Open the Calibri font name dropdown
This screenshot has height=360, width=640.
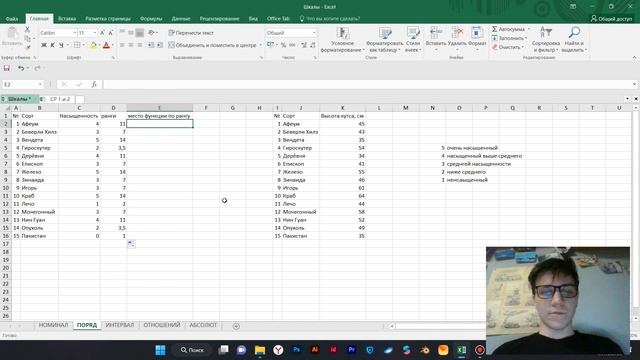tap(75, 33)
